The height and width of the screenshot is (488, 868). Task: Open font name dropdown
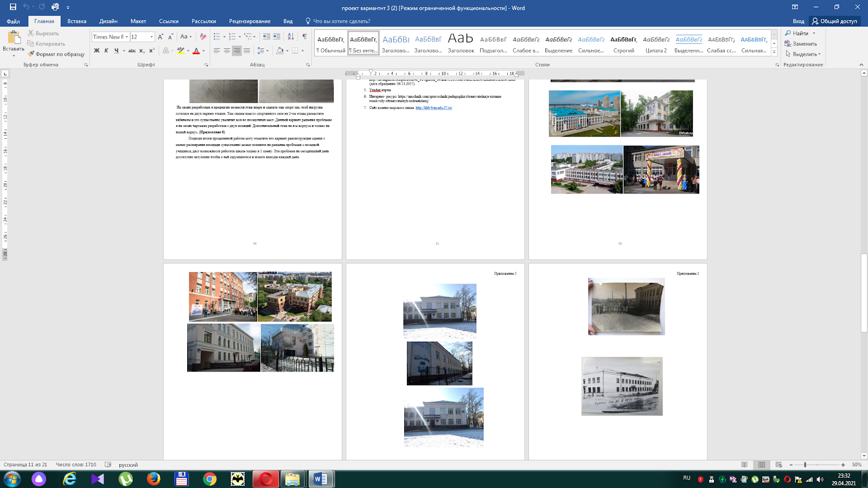(x=127, y=37)
